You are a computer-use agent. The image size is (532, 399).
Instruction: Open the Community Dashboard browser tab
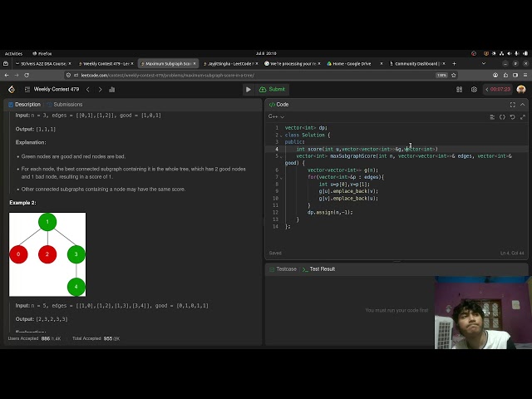pyautogui.click(x=417, y=63)
